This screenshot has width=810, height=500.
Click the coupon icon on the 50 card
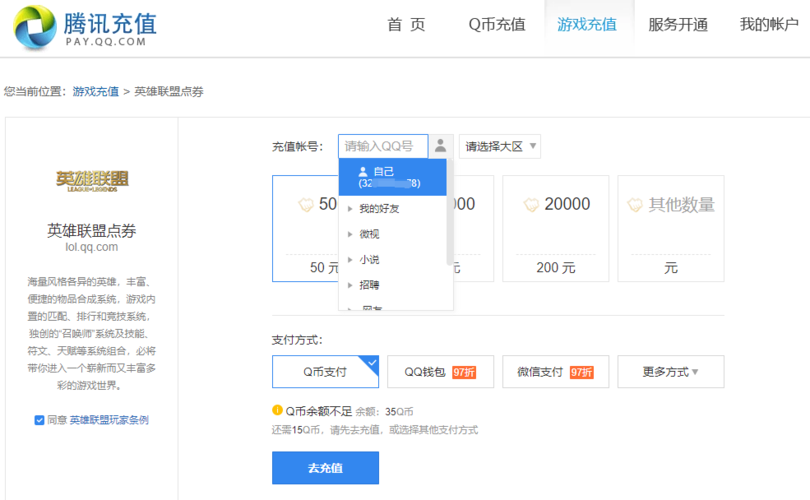click(x=306, y=205)
